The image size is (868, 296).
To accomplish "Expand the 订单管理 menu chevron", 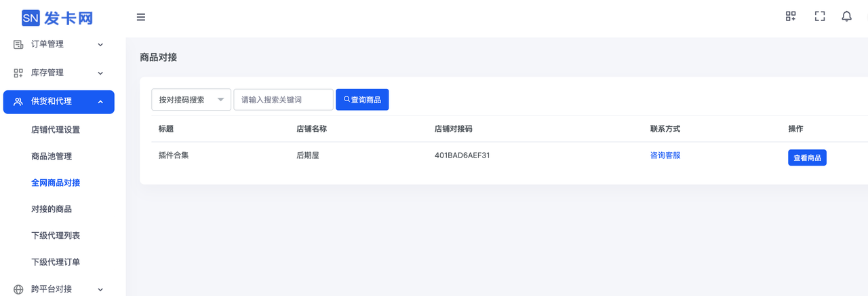I will click(100, 45).
